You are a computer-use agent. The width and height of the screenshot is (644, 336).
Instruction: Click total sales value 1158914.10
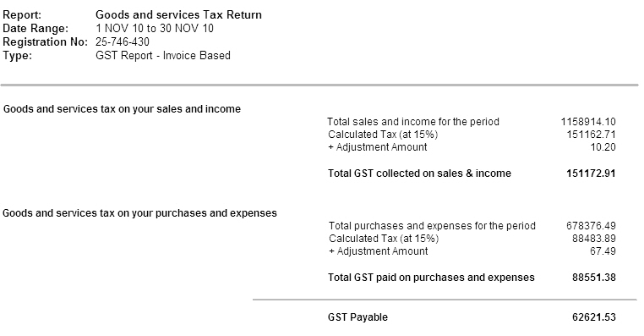click(588, 122)
